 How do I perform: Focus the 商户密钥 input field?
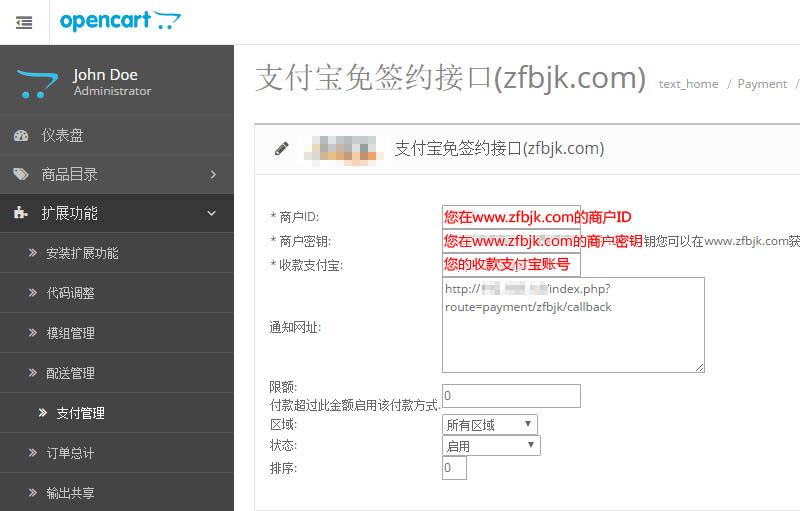[x=511, y=241]
